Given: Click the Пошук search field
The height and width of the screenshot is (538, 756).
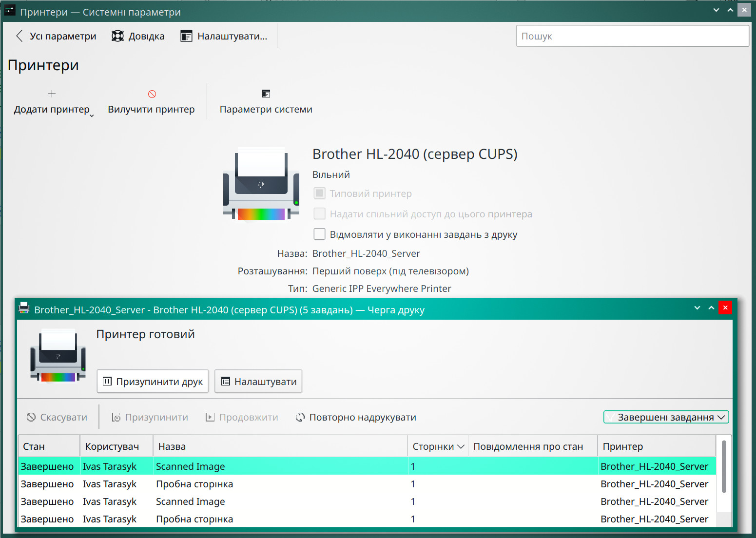Looking at the screenshot, I should (632, 36).
